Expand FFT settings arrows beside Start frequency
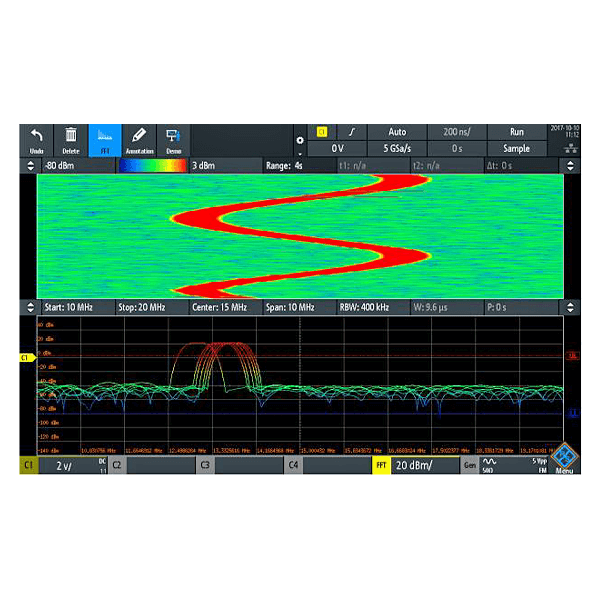The image size is (600, 600). point(29,307)
